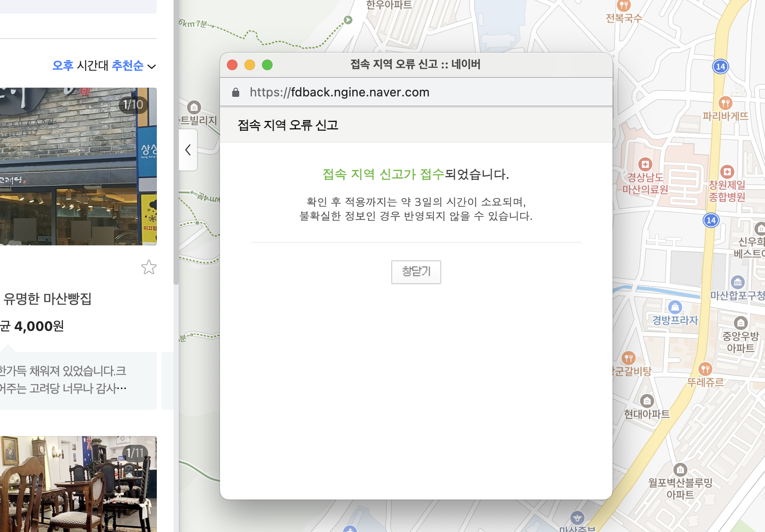Select the 중앙우방 아파트 map marker
Screen dimensions: 765x532
pyautogui.click(x=740, y=323)
